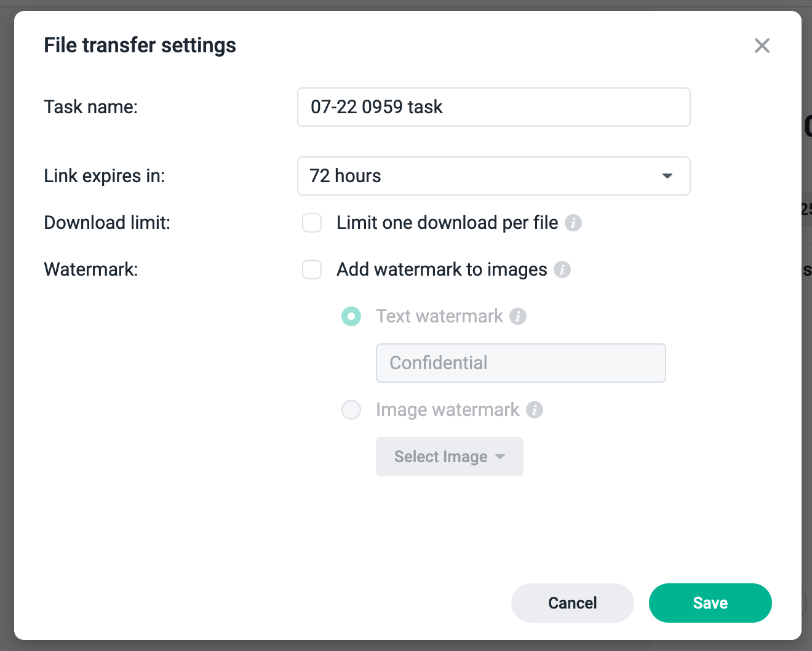Show info for Limit one download per file
This screenshot has width=812, height=651.
573,223
